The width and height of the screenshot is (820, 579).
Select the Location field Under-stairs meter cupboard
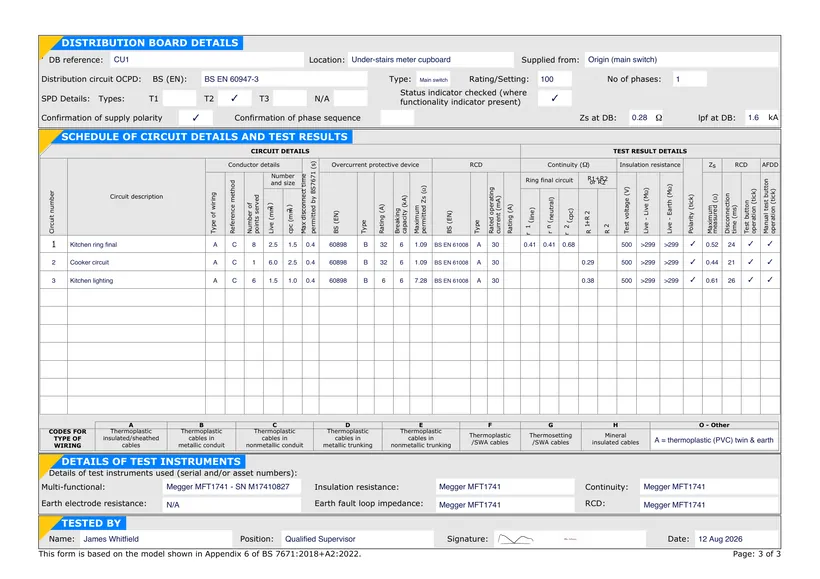(x=430, y=60)
